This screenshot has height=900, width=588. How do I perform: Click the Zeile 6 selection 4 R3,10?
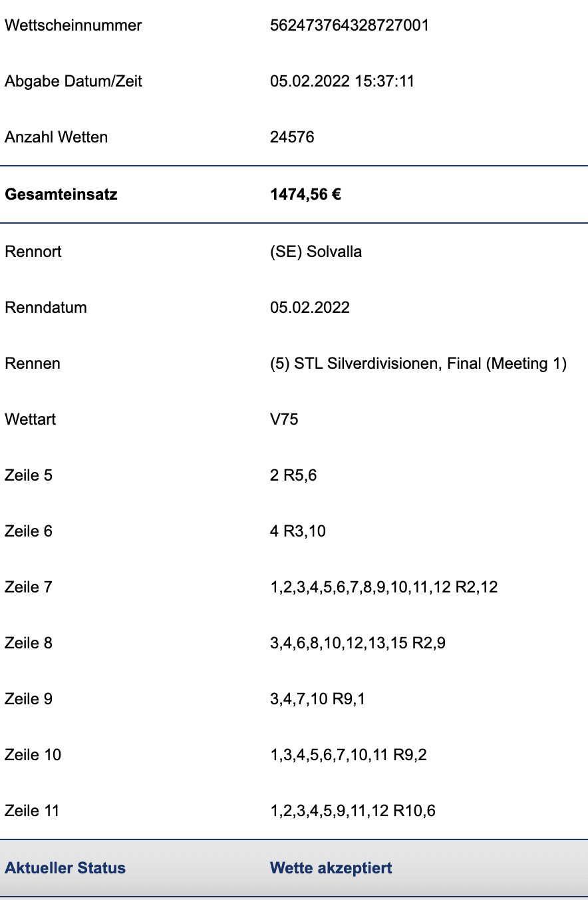(298, 531)
